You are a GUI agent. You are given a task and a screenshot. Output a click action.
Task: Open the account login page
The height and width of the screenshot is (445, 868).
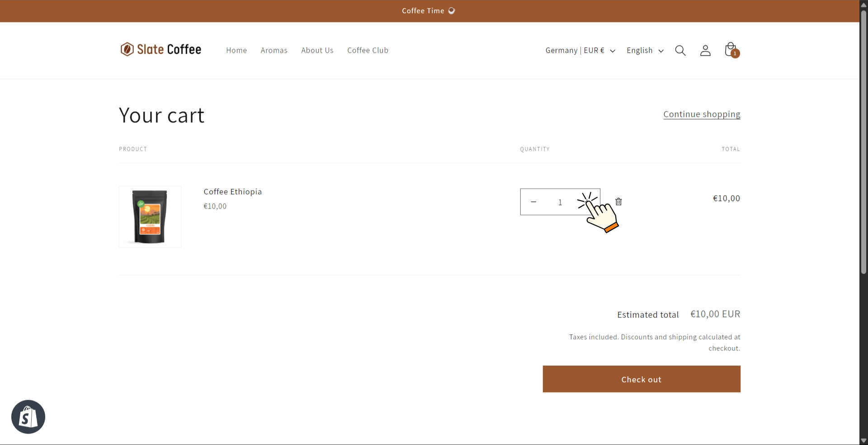click(x=705, y=50)
